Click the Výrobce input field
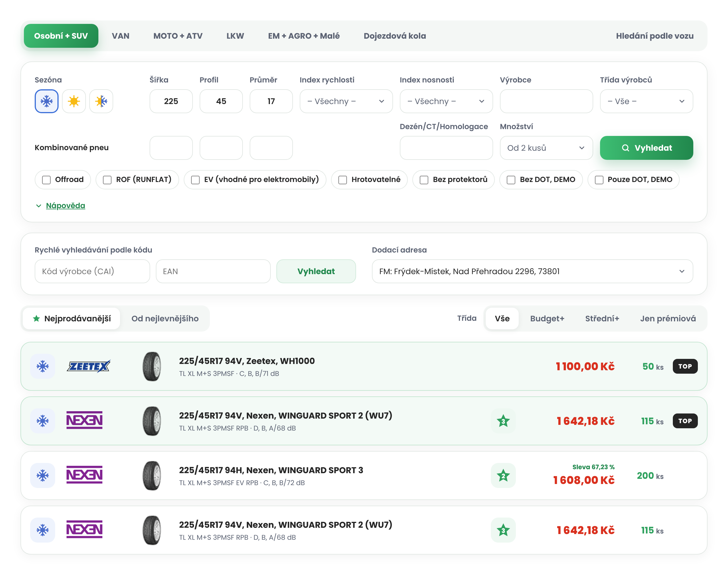Viewport: 728px width, 575px height. pos(546,101)
